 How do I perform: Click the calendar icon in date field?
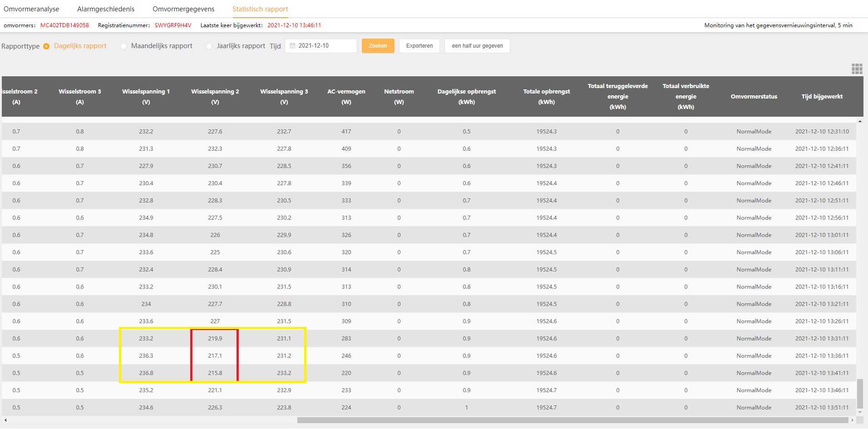[292, 46]
